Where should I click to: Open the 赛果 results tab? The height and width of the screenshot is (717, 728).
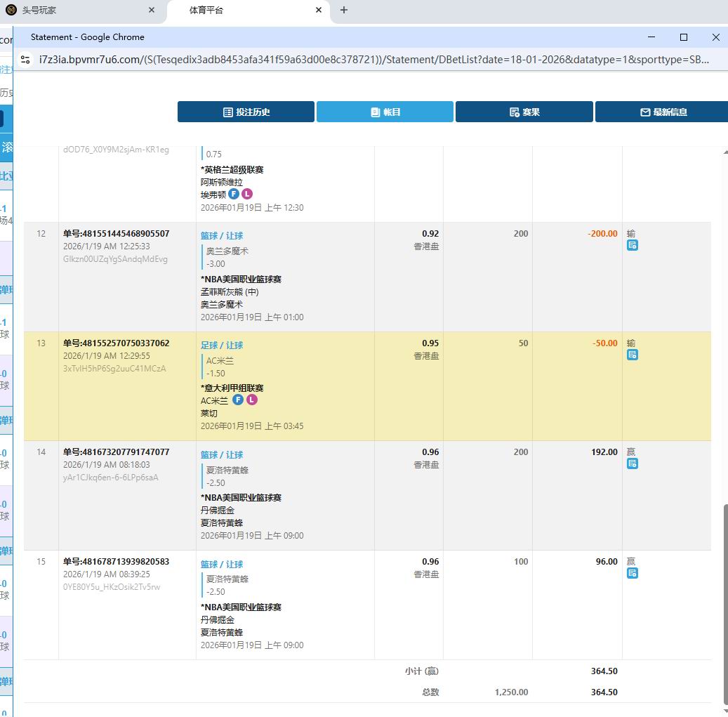click(x=524, y=112)
